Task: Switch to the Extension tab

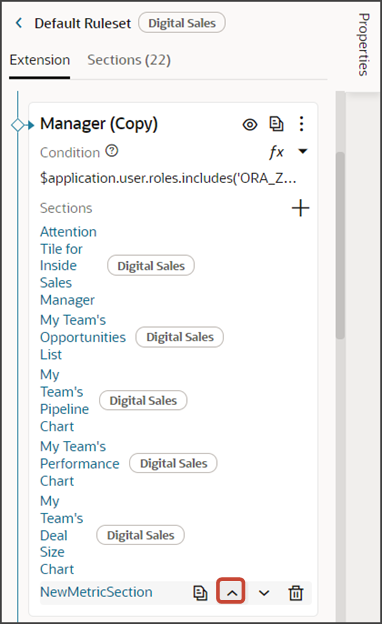Action: [40, 60]
